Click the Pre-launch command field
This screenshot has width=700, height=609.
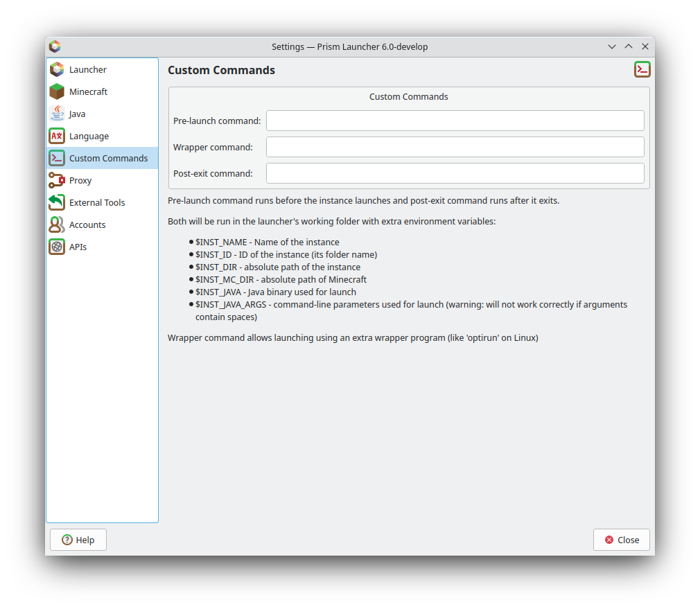(x=455, y=120)
